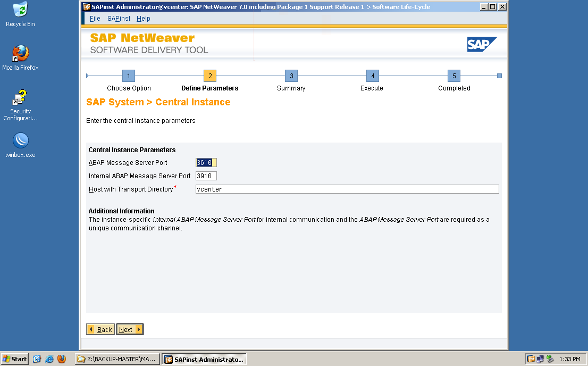Click step 5 Completed marker
This screenshot has width=588, height=366.
pos(454,76)
